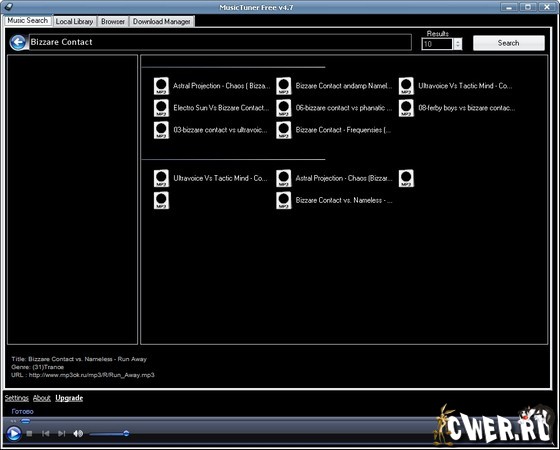
Task: Increase the Results count with up arrow
Action: tap(458, 41)
